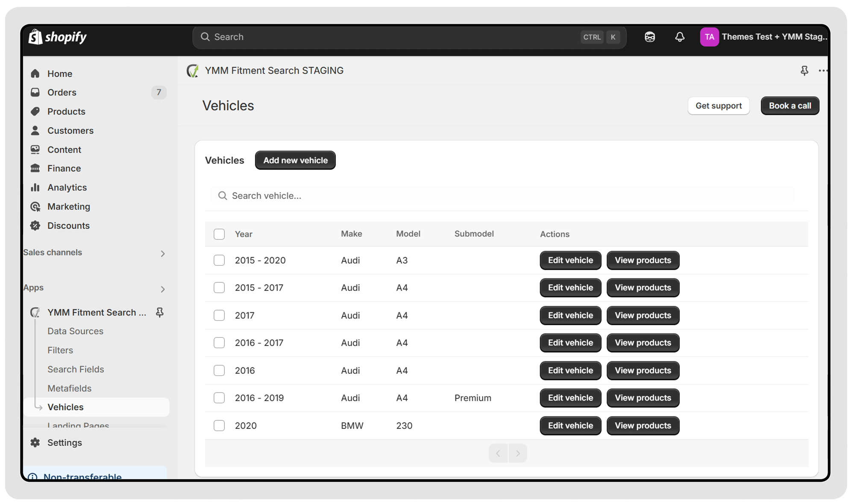Viewport: 854px width, 504px height.
Task: Click Get support button
Action: [x=719, y=105]
